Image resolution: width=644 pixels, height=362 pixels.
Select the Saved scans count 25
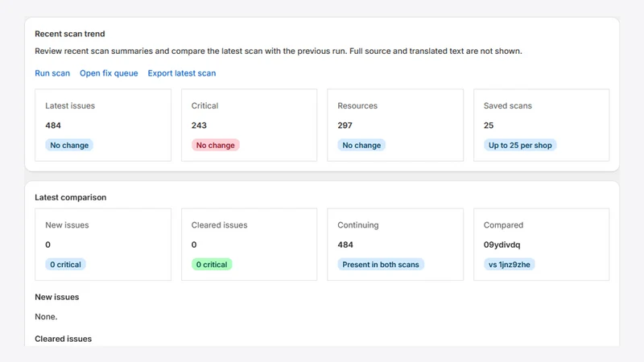pyautogui.click(x=489, y=125)
